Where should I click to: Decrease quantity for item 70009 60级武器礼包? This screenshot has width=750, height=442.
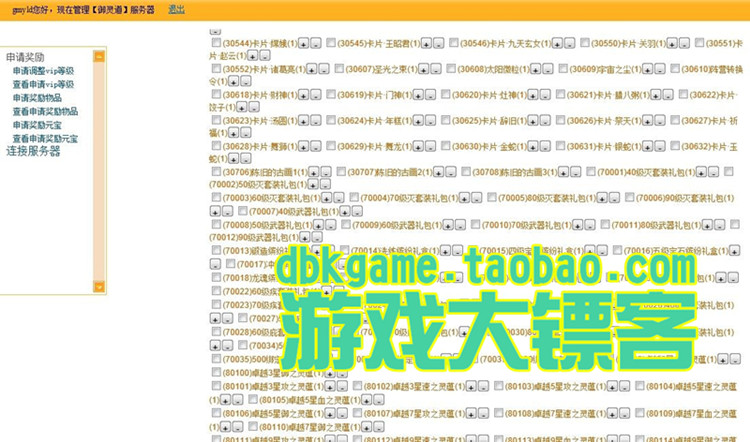tap(460, 225)
